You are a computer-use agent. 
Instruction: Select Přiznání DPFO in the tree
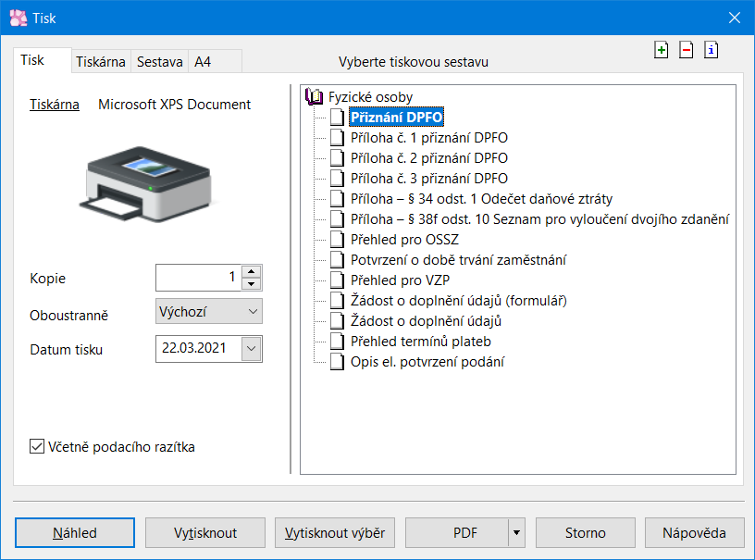pyautogui.click(x=396, y=117)
